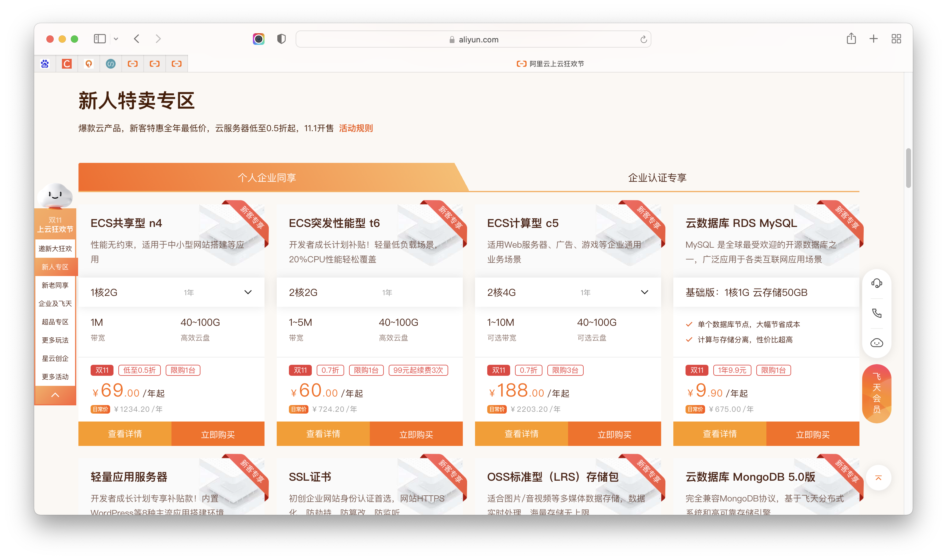View details for ECS突发性能型 t6
Image resolution: width=947 pixels, height=560 pixels.
pyautogui.click(x=323, y=434)
